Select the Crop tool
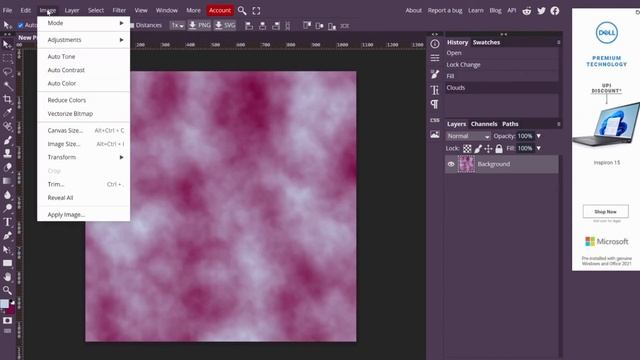Screen dimensions: 640x360 (7, 99)
